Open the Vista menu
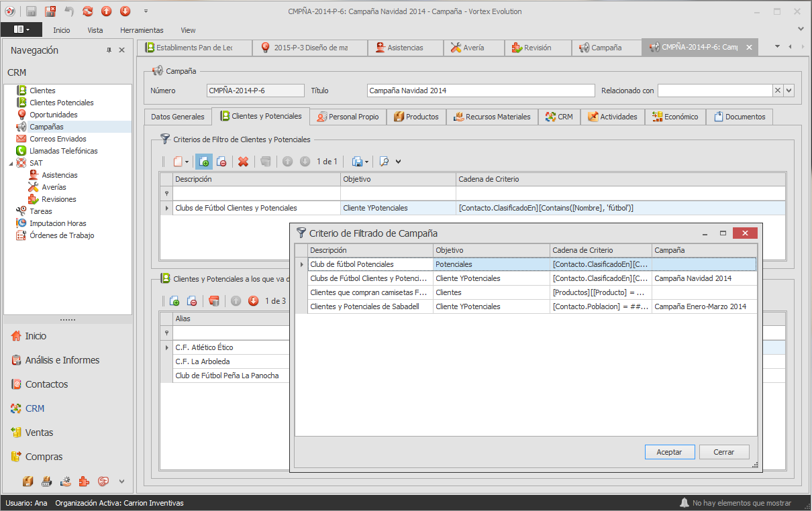The height and width of the screenshot is (511, 812). coord(95,30)
